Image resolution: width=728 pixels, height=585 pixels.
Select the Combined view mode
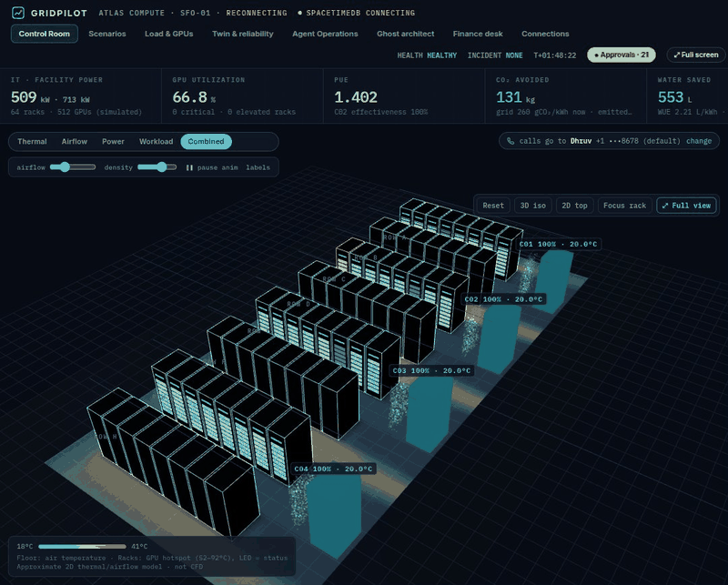(x=207, y=142)
